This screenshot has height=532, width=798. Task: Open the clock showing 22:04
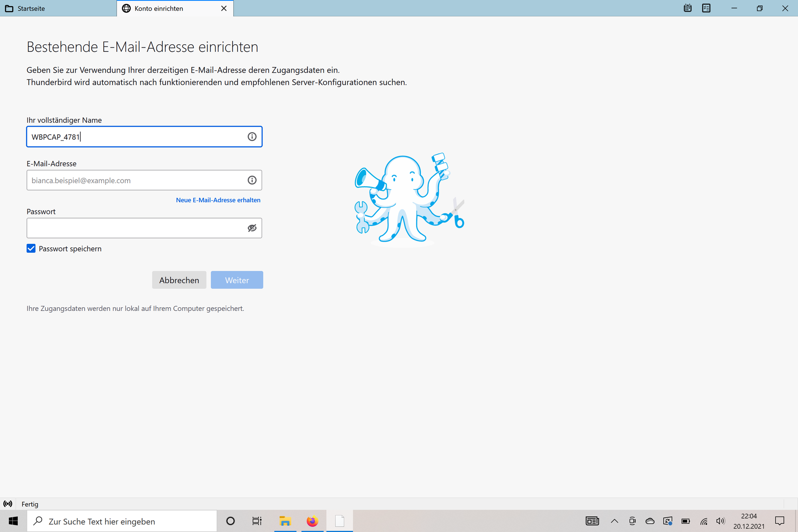coord(749,521)
